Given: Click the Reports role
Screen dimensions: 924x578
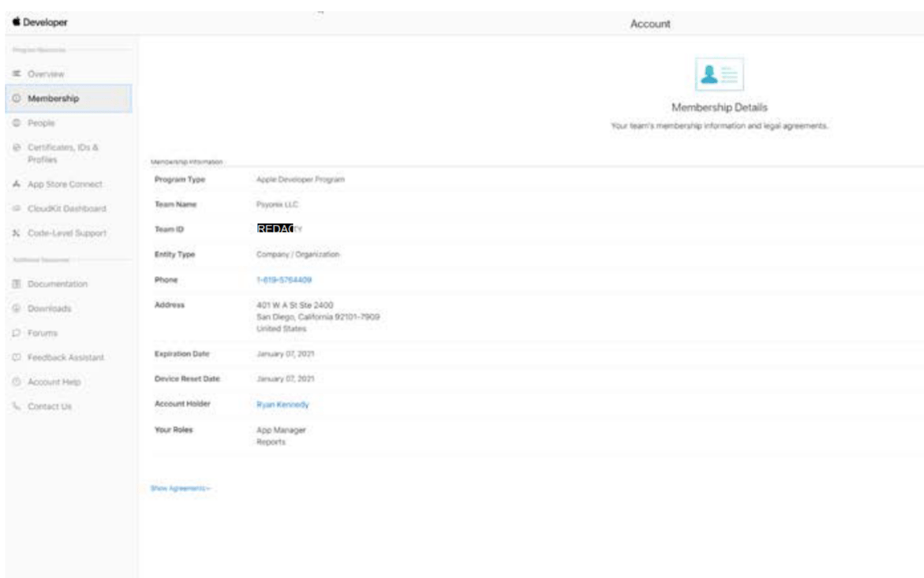Looking at the screenshot, I should [x=271, y=442].
